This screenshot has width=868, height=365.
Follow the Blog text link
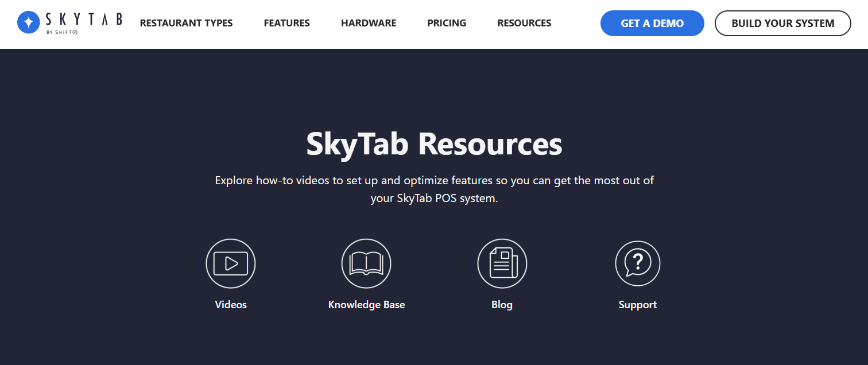tap(502, 305)
